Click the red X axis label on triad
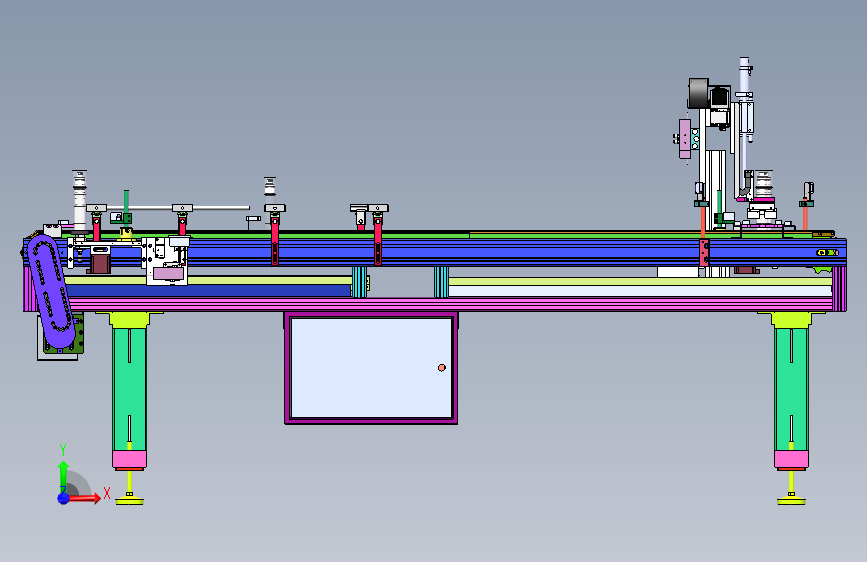Screen dimensions: 867x562 click(x=107, y=493)
